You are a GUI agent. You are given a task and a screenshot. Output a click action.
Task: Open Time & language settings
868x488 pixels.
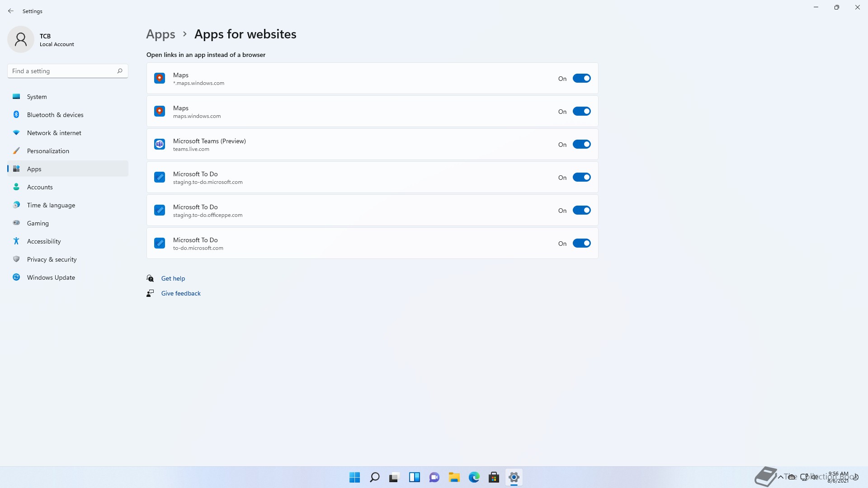[68, 205]
